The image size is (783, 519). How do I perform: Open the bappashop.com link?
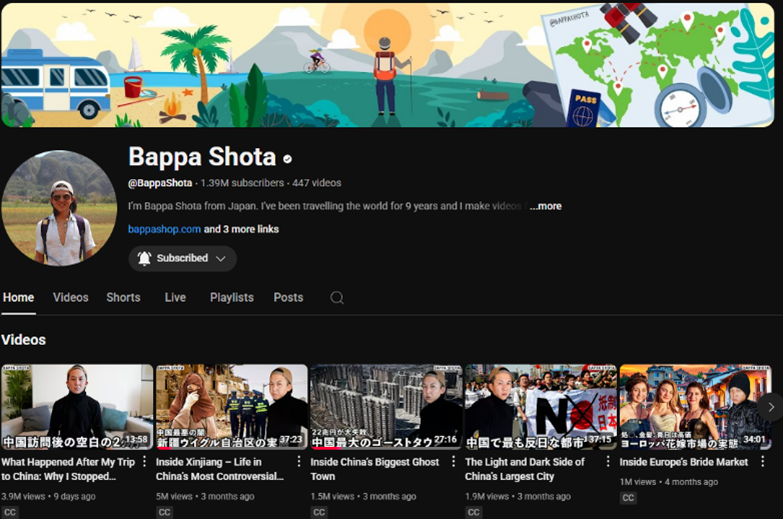[x=164, y=229]
